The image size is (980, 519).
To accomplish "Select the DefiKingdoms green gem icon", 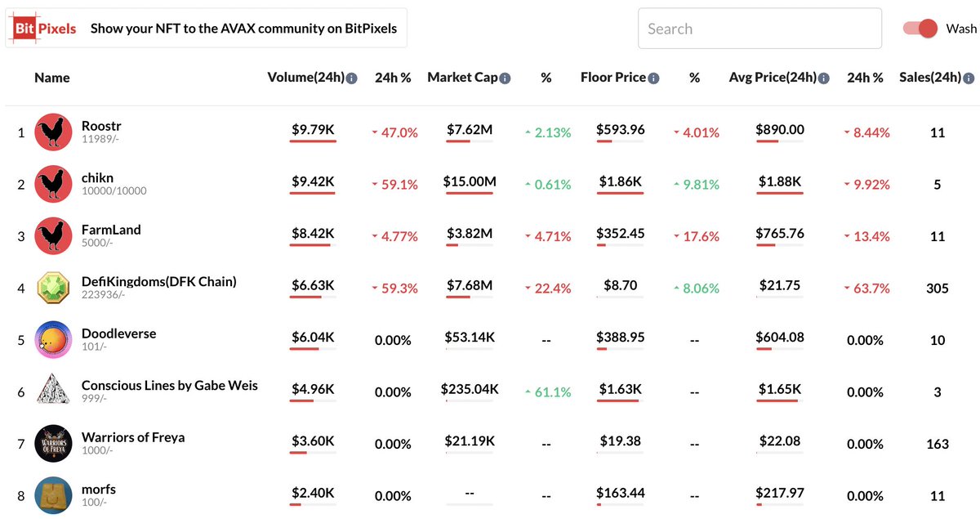I will 54,289.
